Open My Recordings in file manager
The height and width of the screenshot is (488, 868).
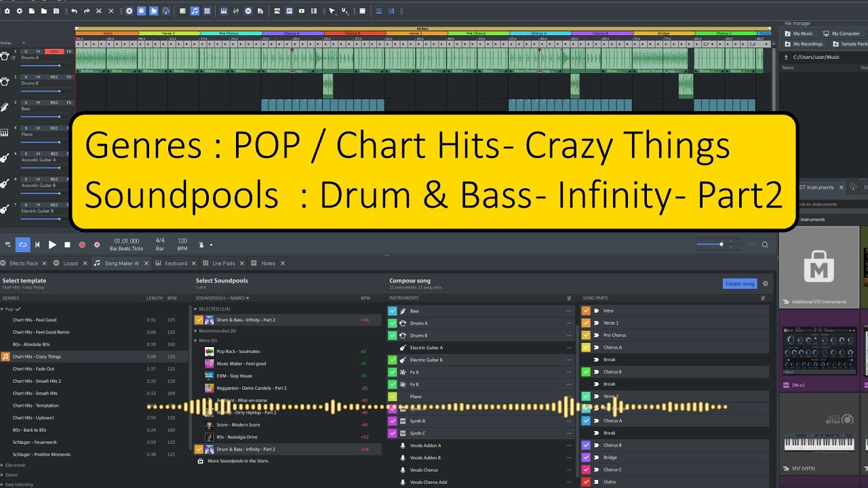click(x=803, y=44)
